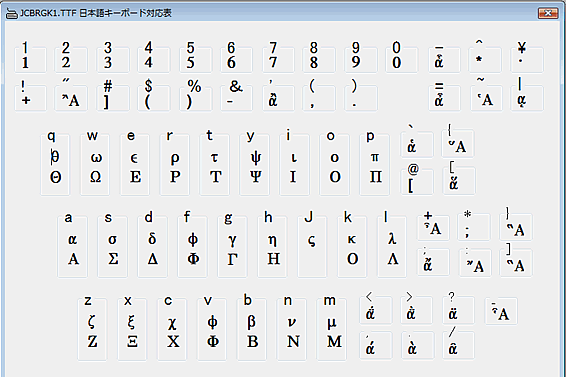Image resolution: width=567 pixels, height=378 pixels.
Task: Click the a key showing alpha
Action: point(72,247)
